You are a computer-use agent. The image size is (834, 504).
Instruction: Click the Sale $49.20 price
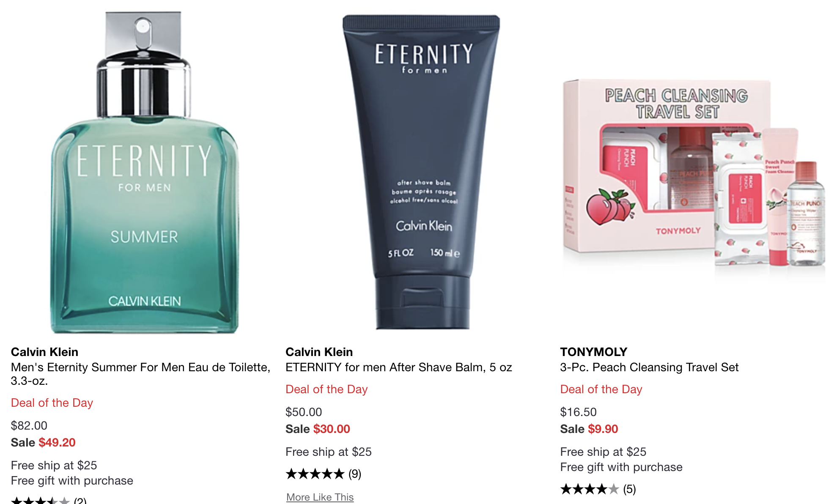(x=43, y=442)
